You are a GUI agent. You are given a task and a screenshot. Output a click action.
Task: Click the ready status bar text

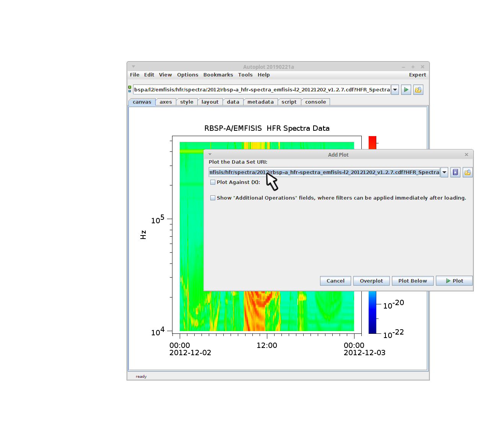pos(141,377)
